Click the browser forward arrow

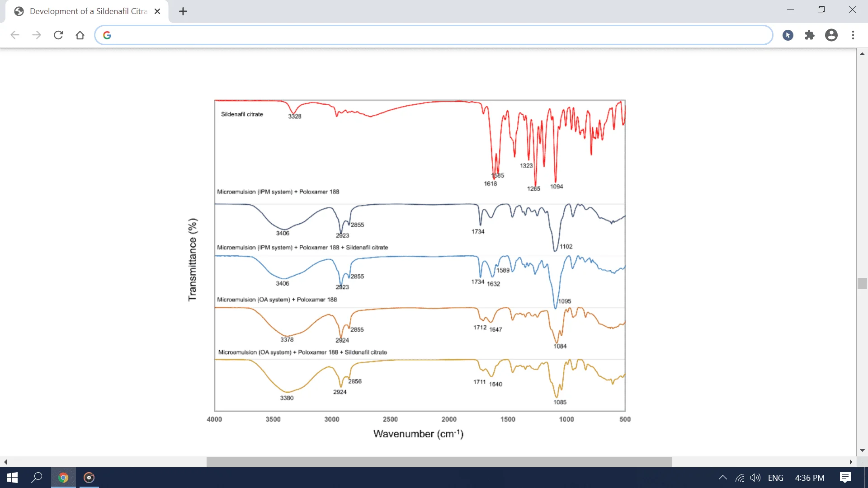tap(37, 35)
